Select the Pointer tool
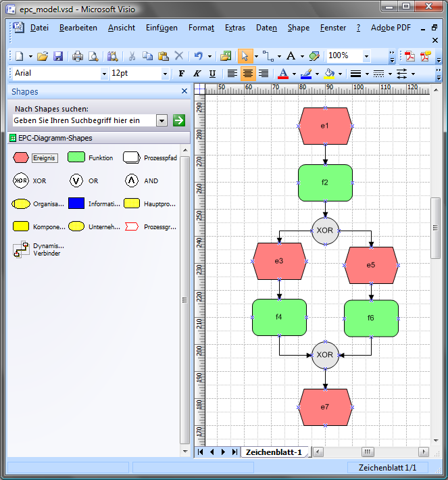This screenshot has width=448, height=480. pyautogui.click(x=245, y=56)
